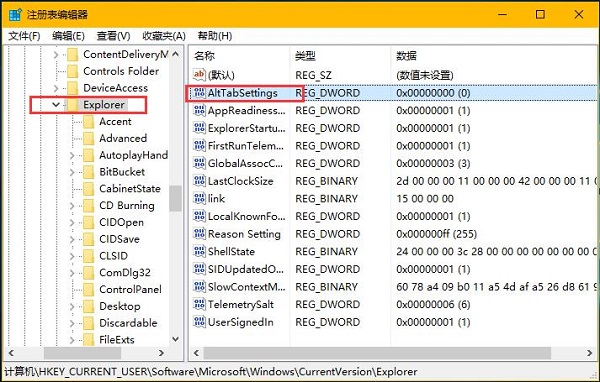Click the link binary value icon
Viewport: 600px width, 382px height.
[x=199, y=198]
